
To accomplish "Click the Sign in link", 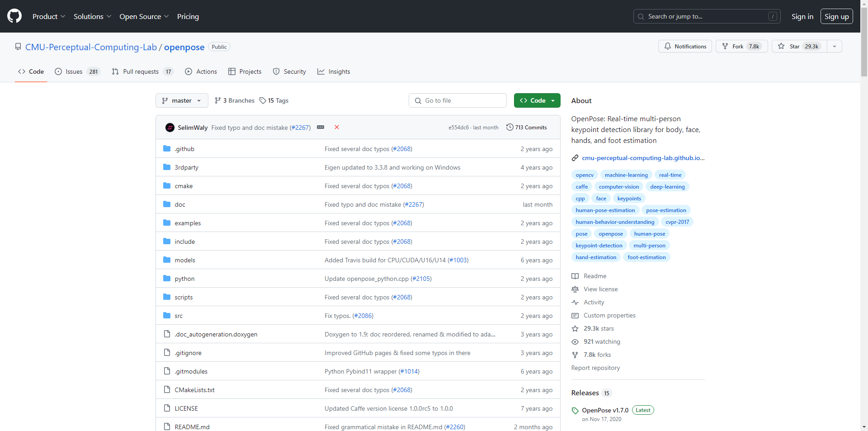I will click(x=802, y=16).
